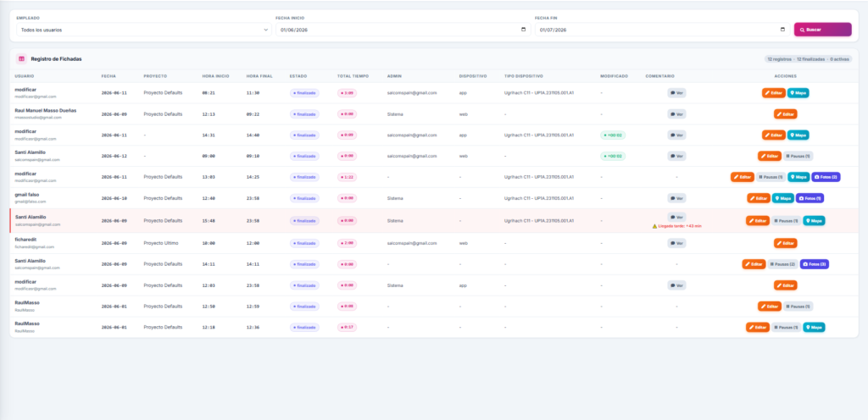View comment for ficharedit entry
The height and width of the screenshot is (420, 868).
676,243
